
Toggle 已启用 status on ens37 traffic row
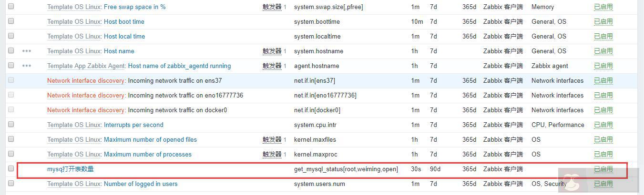[603, 80]
